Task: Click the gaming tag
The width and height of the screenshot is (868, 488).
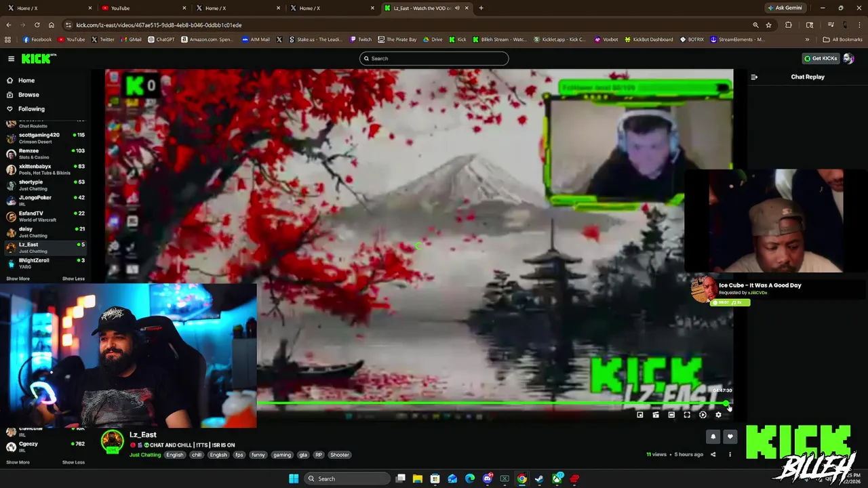Action: point(282,455)
